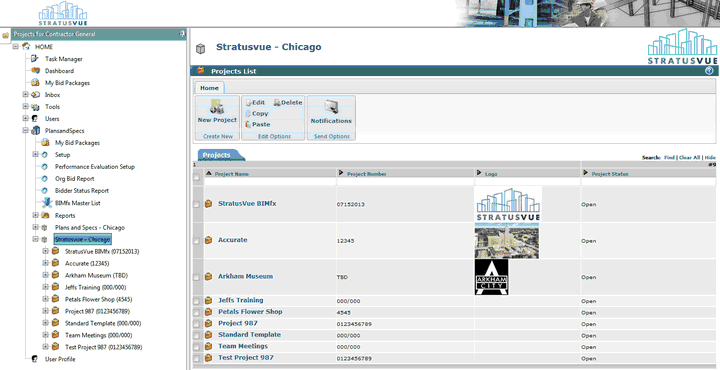Tick the Arkham Museum row checkbox
This screenshot has height=370, width=720.
click(x=197, y=277)
